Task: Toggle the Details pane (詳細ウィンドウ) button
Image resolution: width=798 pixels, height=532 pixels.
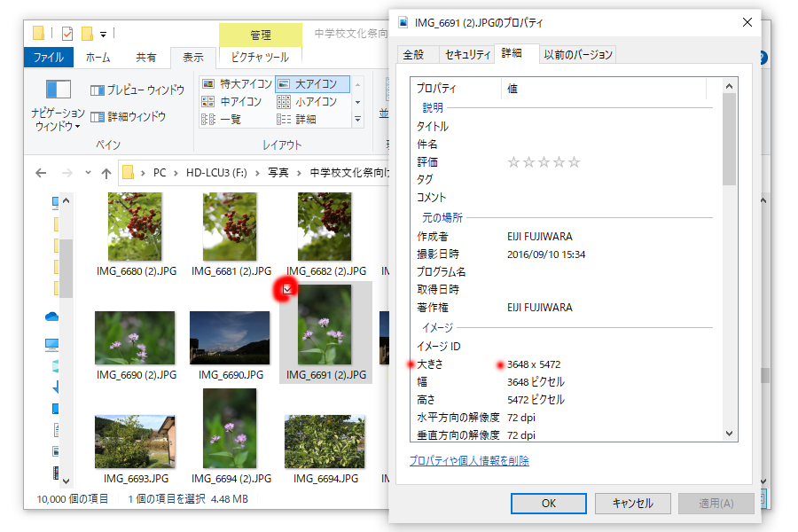Action: 129,116
